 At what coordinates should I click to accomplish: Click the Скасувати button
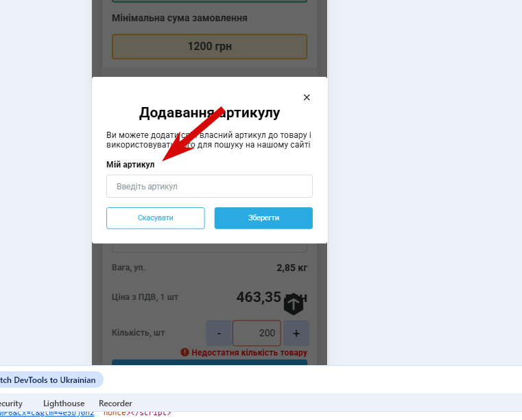click(156, 218)
